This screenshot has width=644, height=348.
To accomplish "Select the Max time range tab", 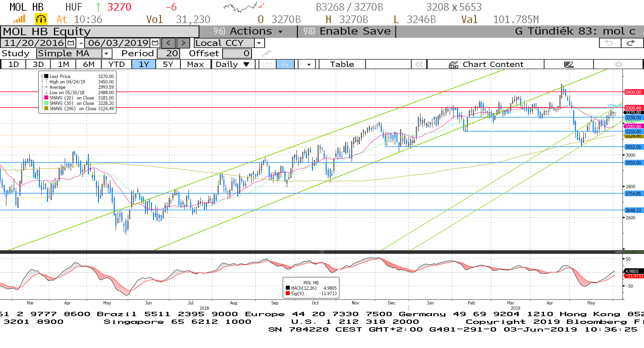I will tap(196, 64).
